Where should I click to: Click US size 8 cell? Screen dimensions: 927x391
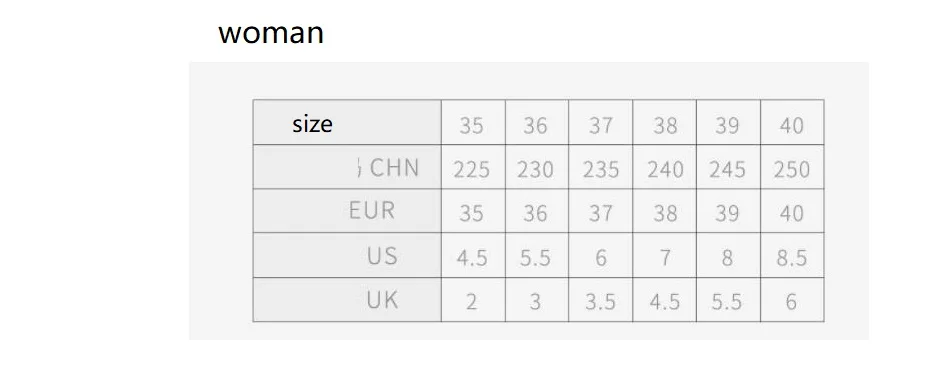coord(727,258)
